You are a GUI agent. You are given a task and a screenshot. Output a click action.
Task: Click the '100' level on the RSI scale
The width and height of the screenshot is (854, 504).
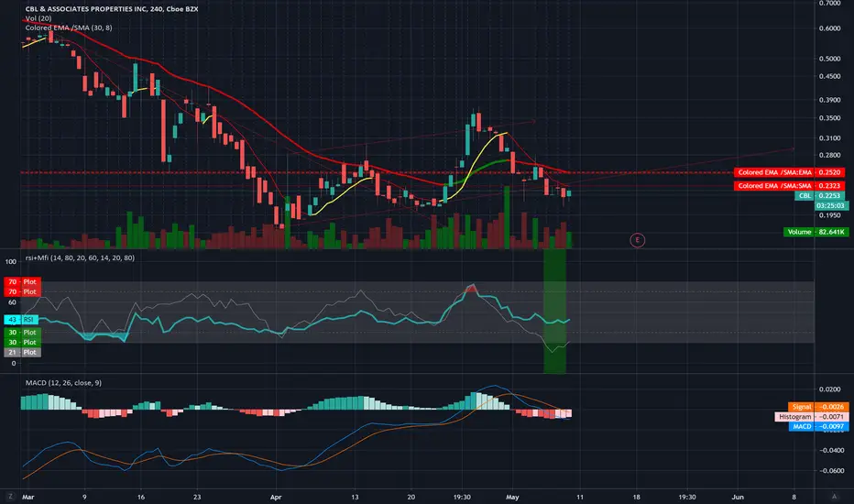(x=10, y=261)
